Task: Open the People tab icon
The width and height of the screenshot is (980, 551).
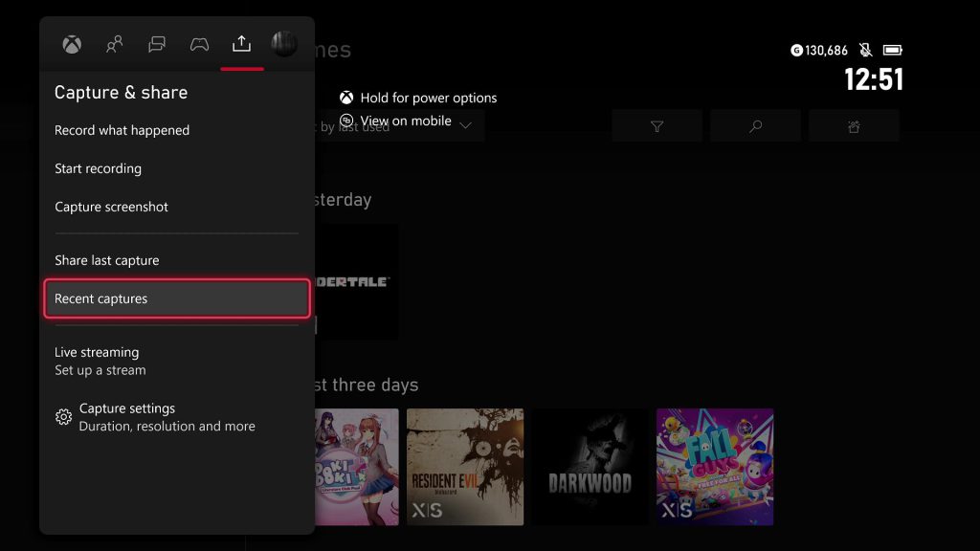Action: point(115,44)
